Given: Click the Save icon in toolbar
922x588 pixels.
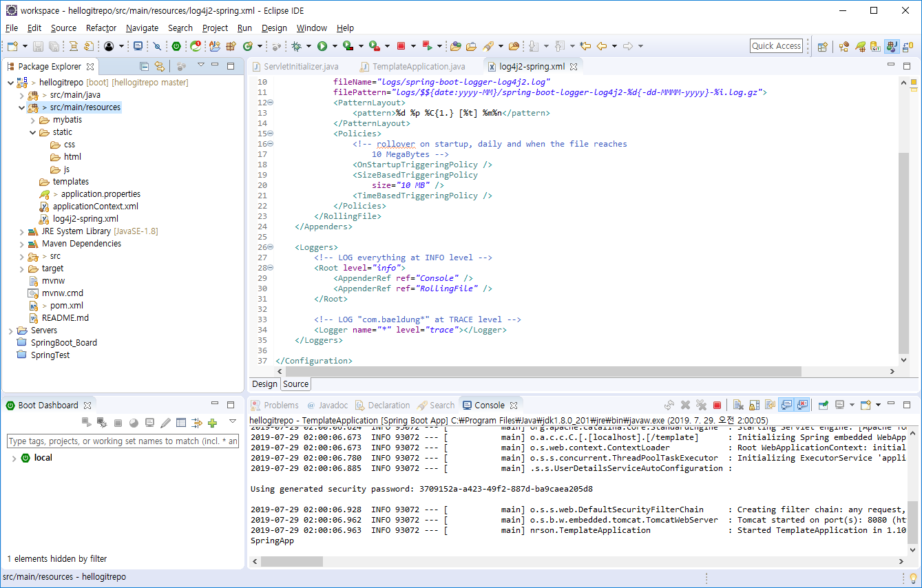Looking at the screenshot, I should 38,46.
